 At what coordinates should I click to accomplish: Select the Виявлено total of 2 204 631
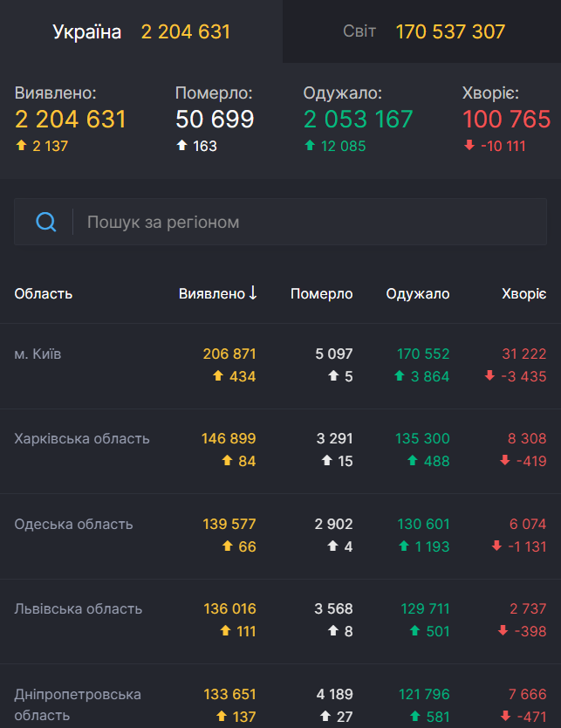click(74, 120)
